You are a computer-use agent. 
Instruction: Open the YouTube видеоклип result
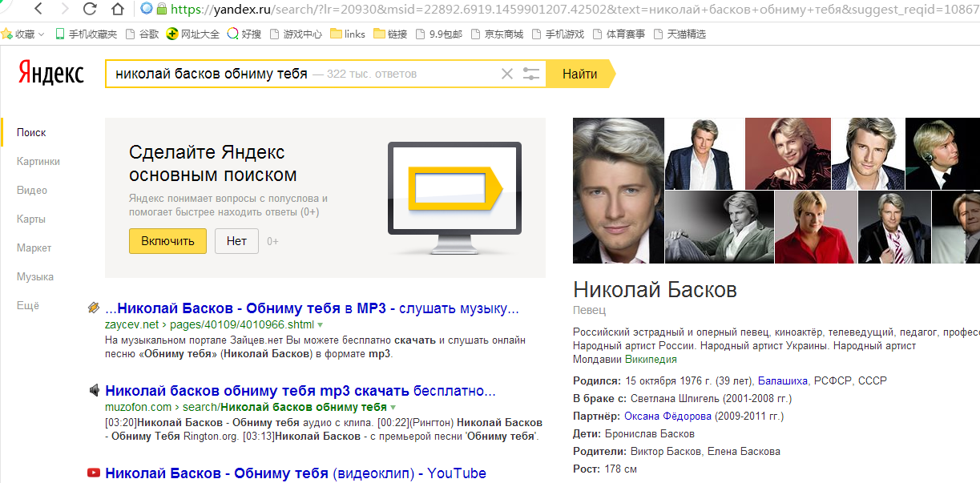[296, 473]
